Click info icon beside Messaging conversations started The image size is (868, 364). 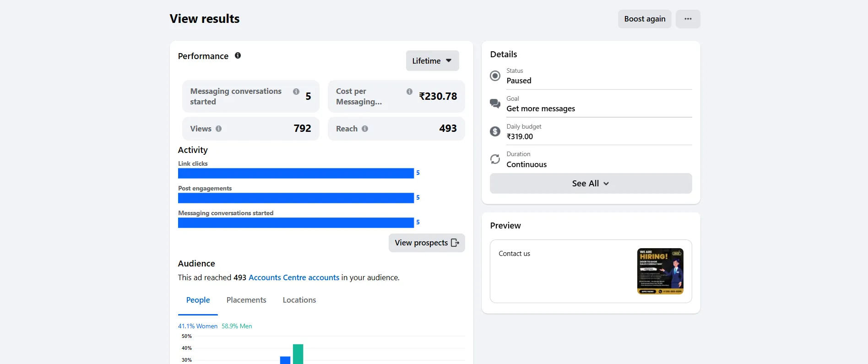[x=296, y=92]
